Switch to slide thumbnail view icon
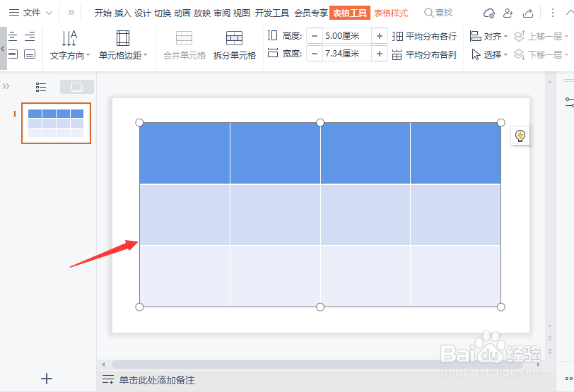 coord(77,87)
